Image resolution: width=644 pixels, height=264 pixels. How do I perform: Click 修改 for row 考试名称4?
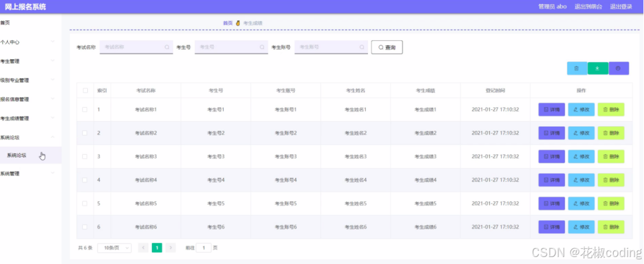click(581, 180)
